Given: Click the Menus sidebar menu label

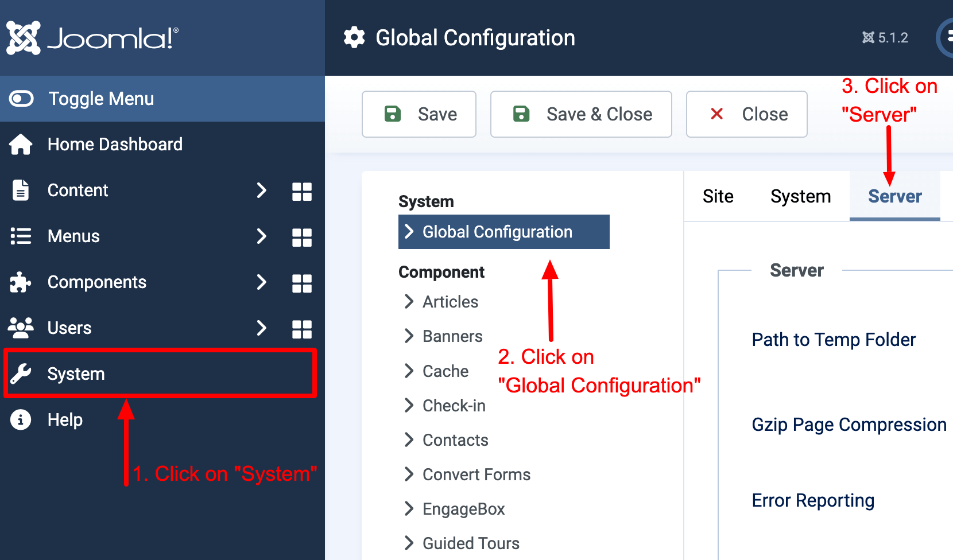Looking at the screenshot, I should tap(73, 236).
